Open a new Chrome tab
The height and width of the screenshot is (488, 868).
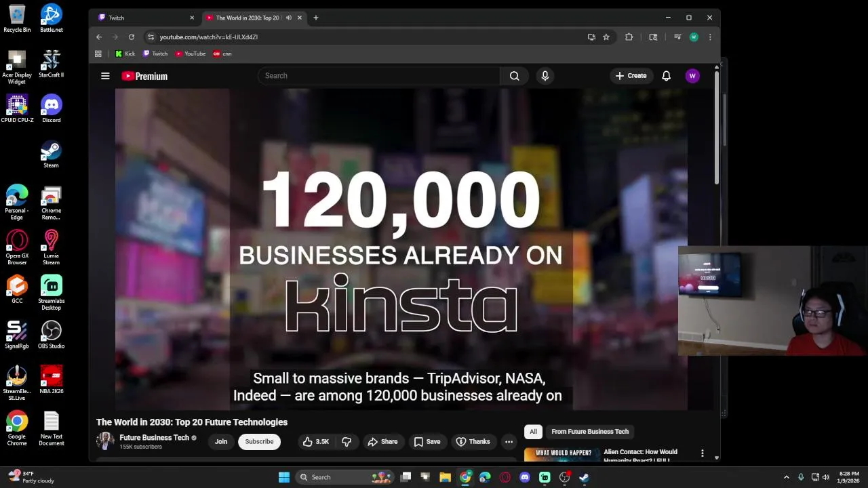(315, 18)
